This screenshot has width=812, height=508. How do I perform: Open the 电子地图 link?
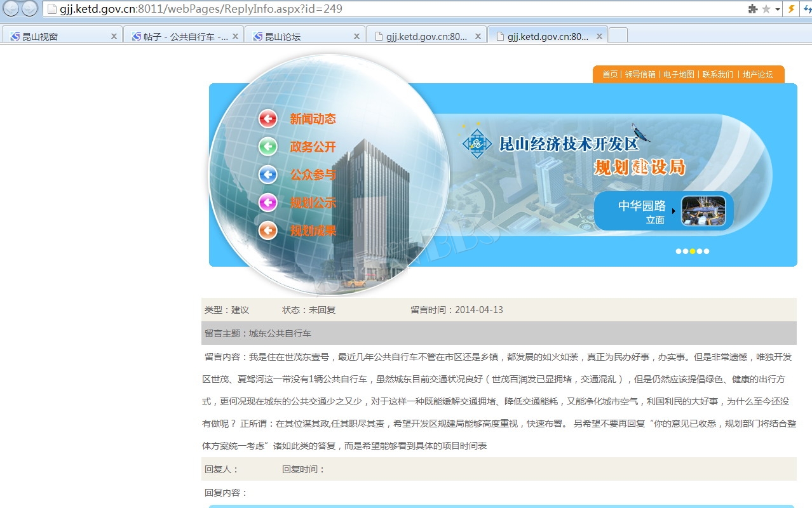coord(679,74)
